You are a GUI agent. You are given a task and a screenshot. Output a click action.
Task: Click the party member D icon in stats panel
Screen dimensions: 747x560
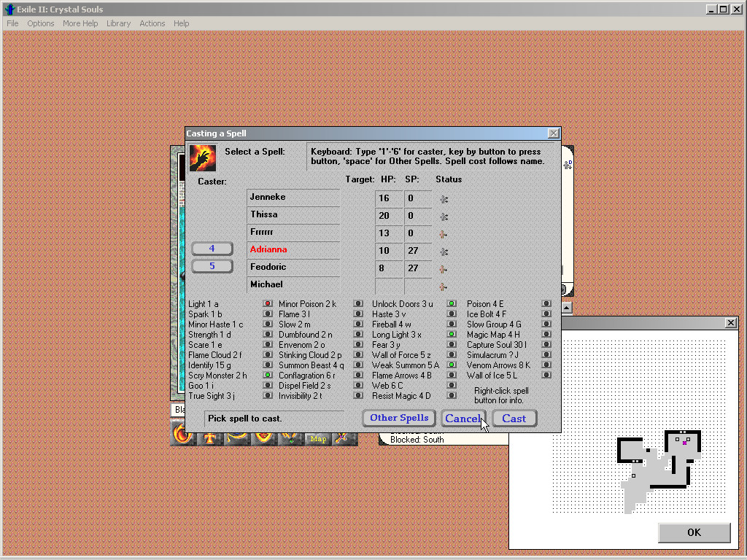coord(568,165)
